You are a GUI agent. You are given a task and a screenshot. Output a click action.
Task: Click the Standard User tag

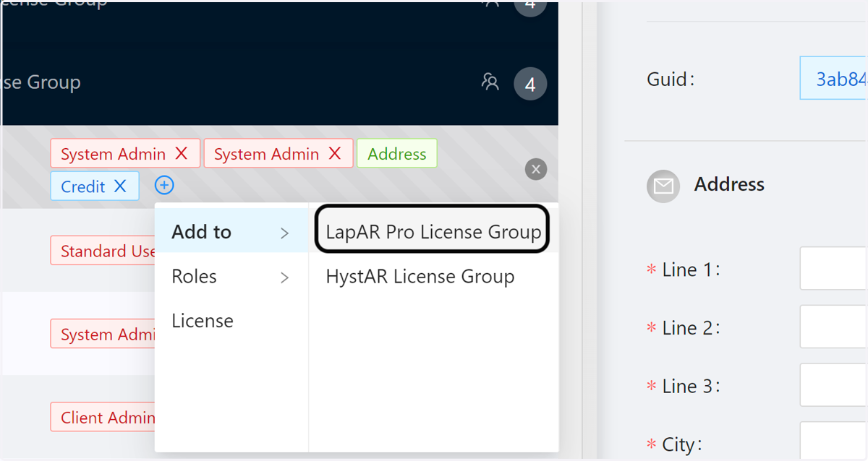pos(103,251)
